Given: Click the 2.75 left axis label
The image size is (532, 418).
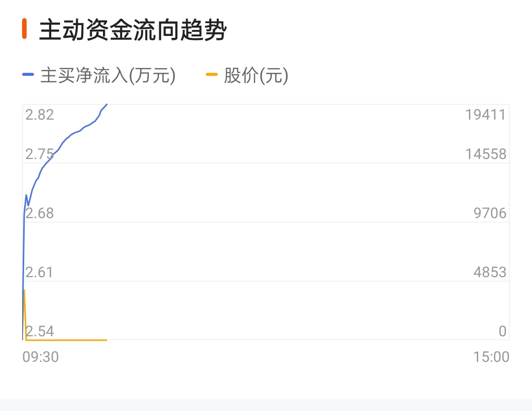Looking at the screenshot, I should (40, 154).
